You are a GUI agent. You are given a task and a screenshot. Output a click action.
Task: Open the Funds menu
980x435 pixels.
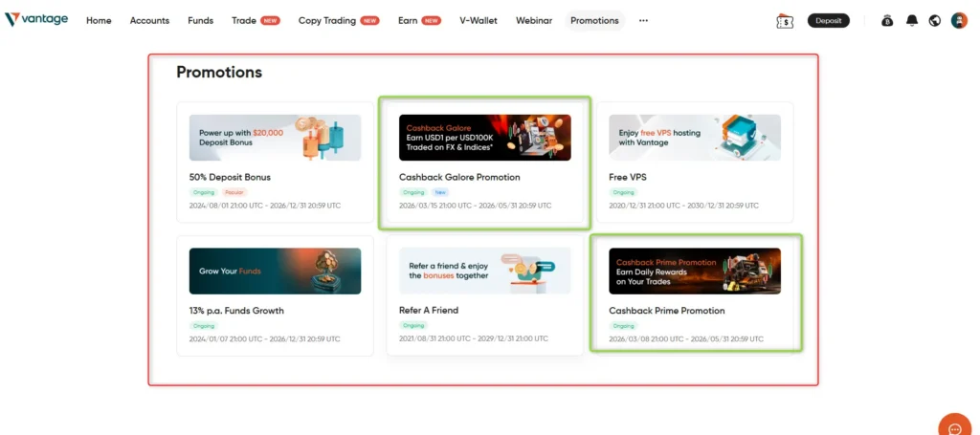[200, 21]
